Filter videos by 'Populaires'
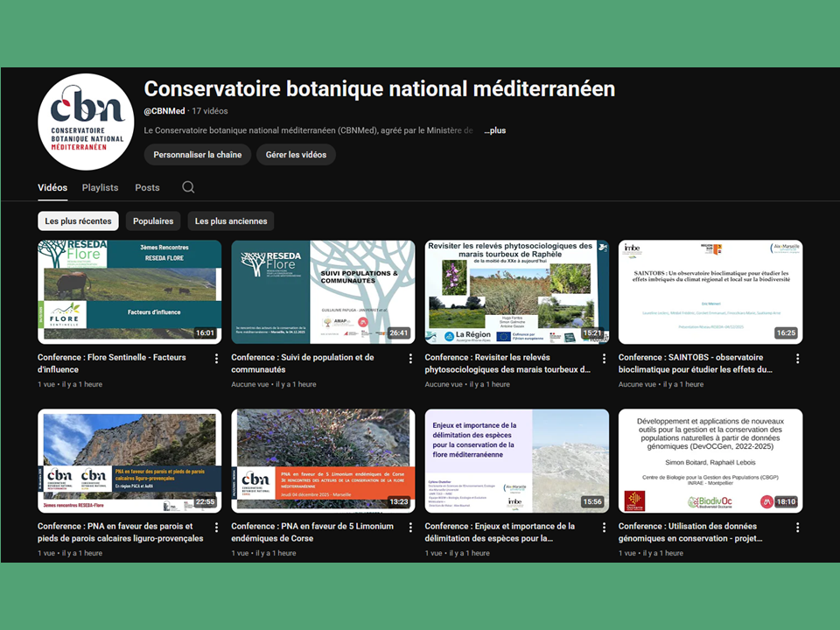Screen dimensions: 840x630 [153, 221]
